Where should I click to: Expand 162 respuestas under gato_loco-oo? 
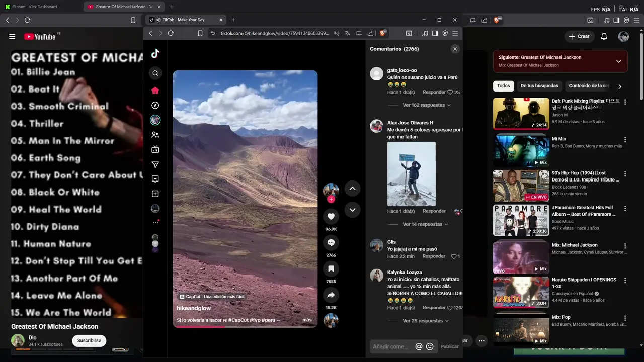pyautogui.click(x=427, y=105)
